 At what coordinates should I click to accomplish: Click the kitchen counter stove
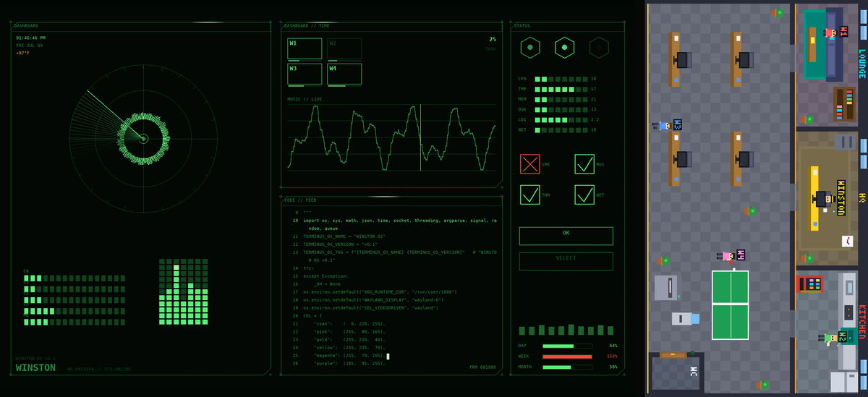(x=848, y=312)
